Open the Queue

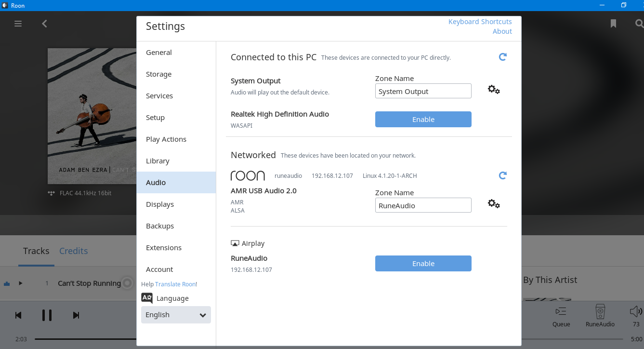pos(561,316)
